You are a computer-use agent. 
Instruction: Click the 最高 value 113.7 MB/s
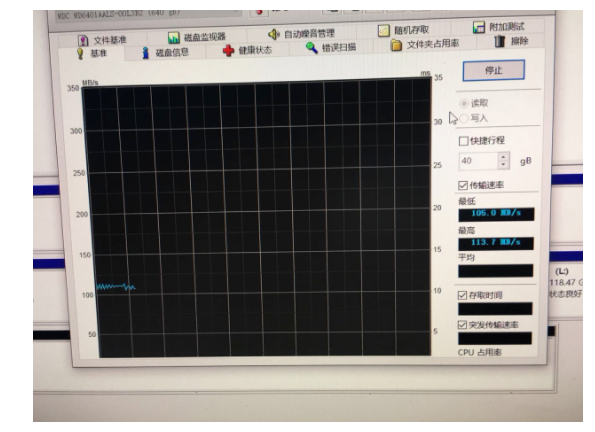pos(496,243)
